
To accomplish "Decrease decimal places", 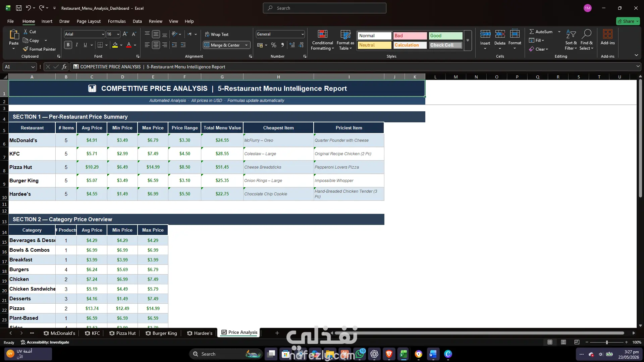I will (301, 45).
